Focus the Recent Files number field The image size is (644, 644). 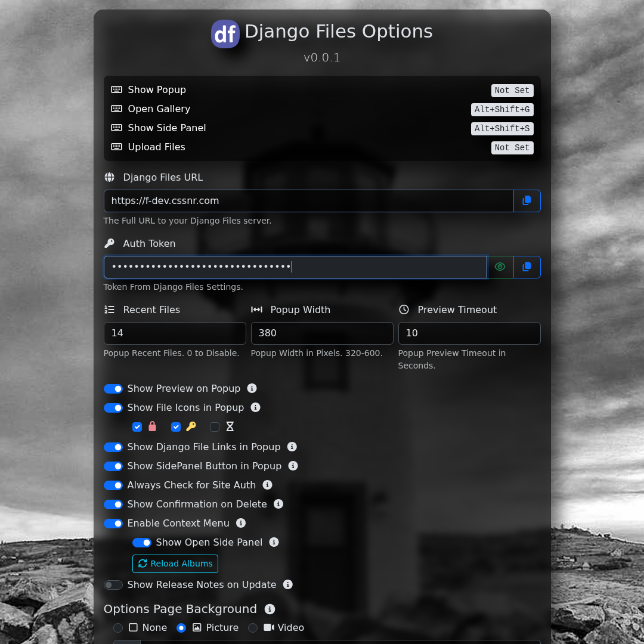pyautogui.click(x=175, y=333)
